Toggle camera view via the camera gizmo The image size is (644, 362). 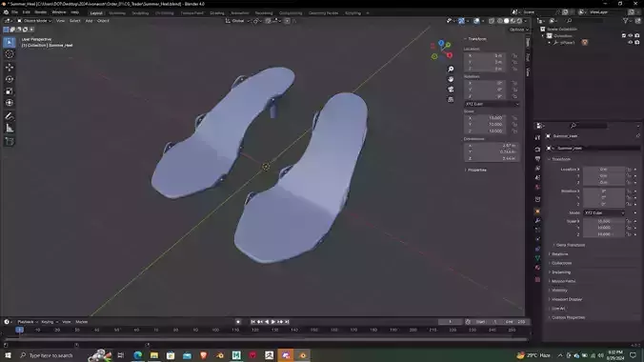coord(451,90)
